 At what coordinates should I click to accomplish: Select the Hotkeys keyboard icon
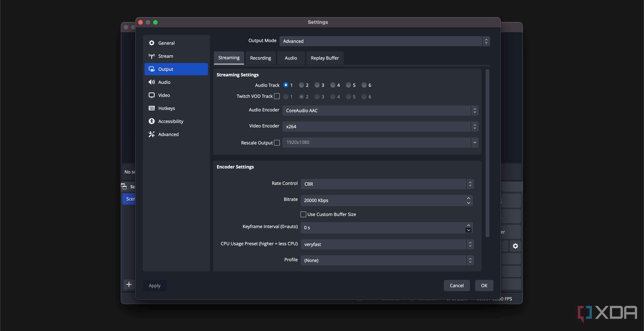(x=151, y=108)
